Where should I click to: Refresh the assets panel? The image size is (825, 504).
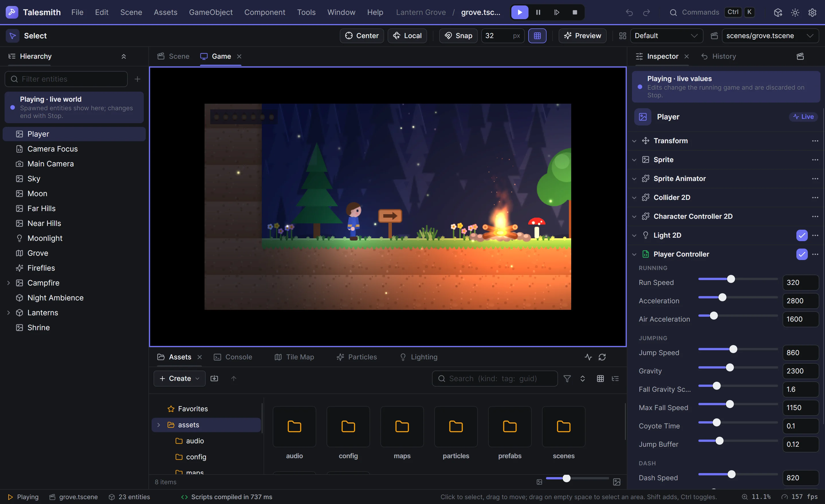[x=602, y=357]
